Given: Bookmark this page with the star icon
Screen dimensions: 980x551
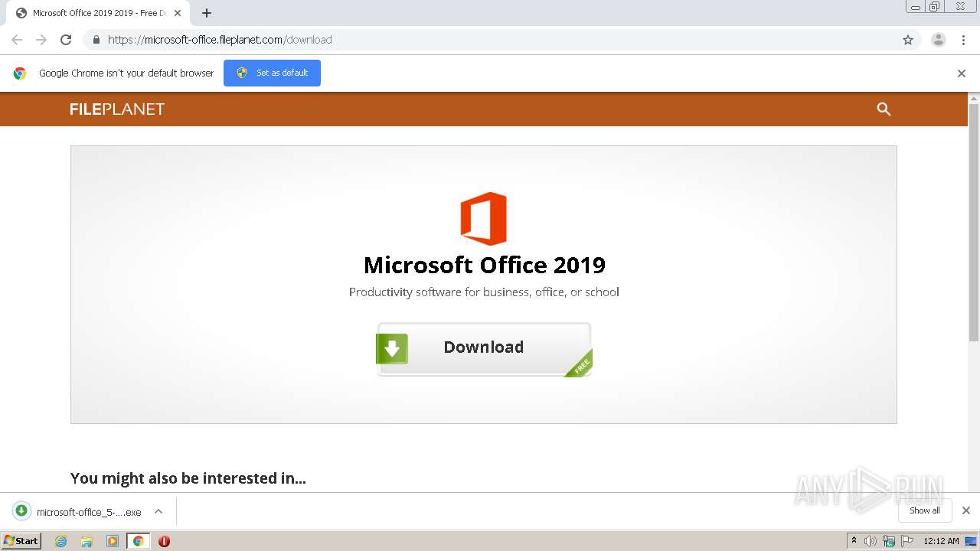Looking at the screenshot, I should tap(908, 40).
